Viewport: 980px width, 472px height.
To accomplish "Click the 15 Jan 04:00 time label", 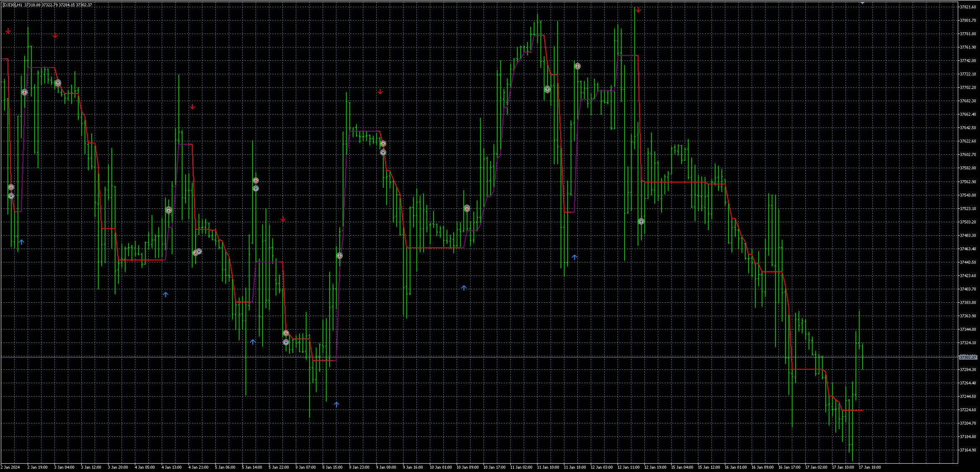I will pos(682,467).
